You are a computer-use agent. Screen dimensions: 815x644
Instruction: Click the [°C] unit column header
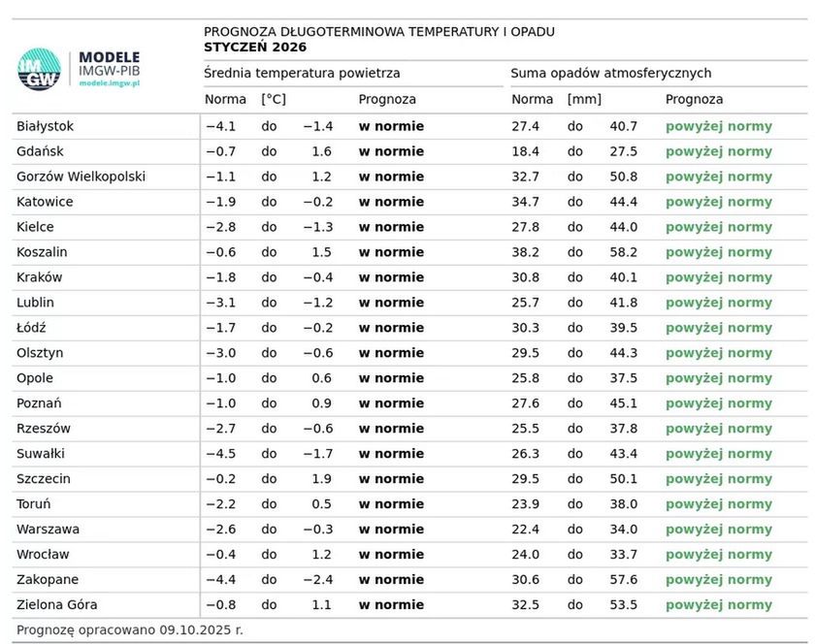(x=274, y=99)
